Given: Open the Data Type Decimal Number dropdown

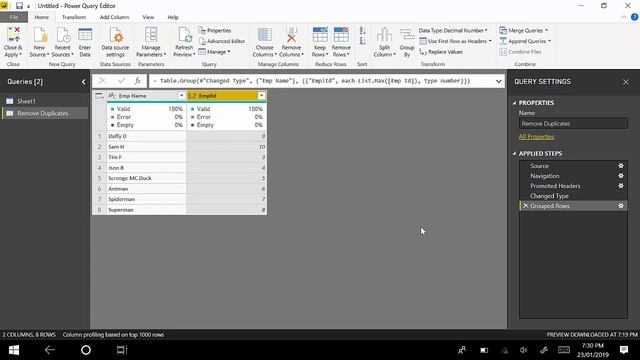Looking at the screenshot, I should coord(453,30).
